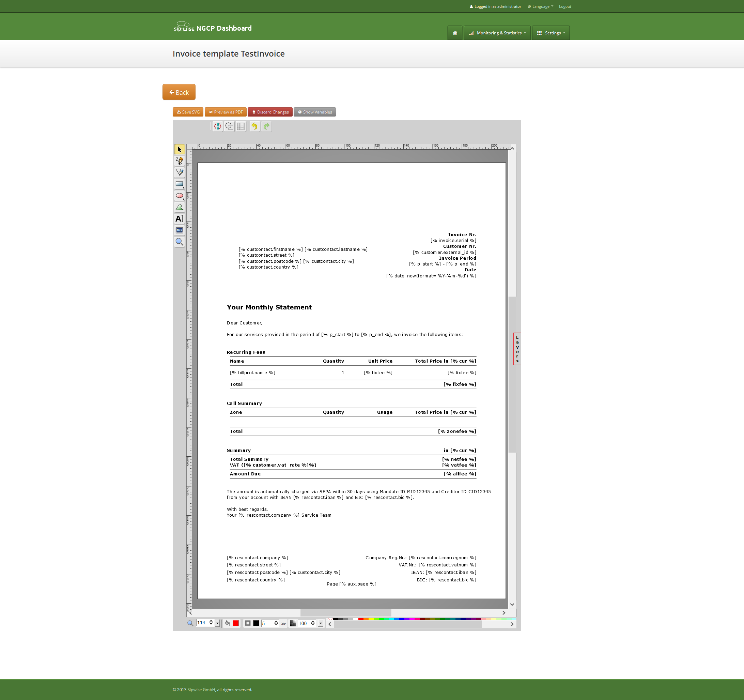Viewport: 744px width, 700px height.
Task: Select the Text tool
Action: tap(180, 218)
